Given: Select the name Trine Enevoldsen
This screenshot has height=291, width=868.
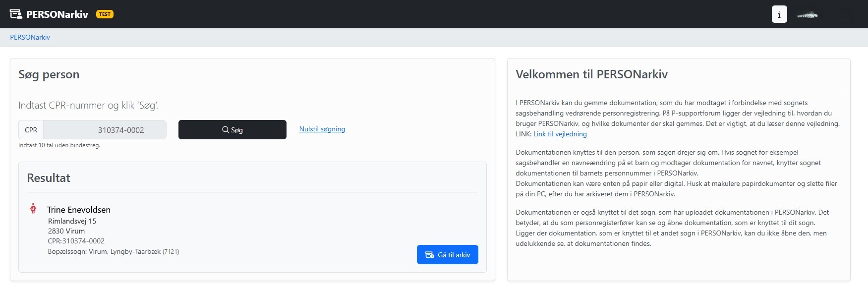Looking at the screenshot, I should tap(79, 210).
